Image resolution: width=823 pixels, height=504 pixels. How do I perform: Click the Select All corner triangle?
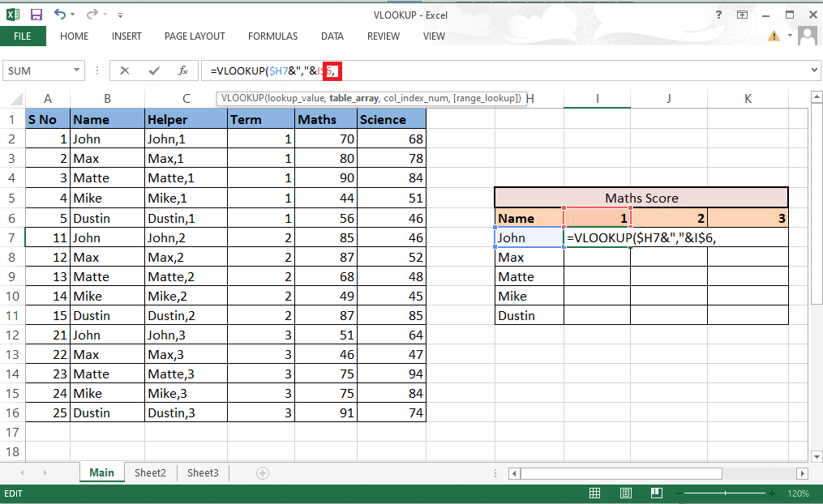15,99
